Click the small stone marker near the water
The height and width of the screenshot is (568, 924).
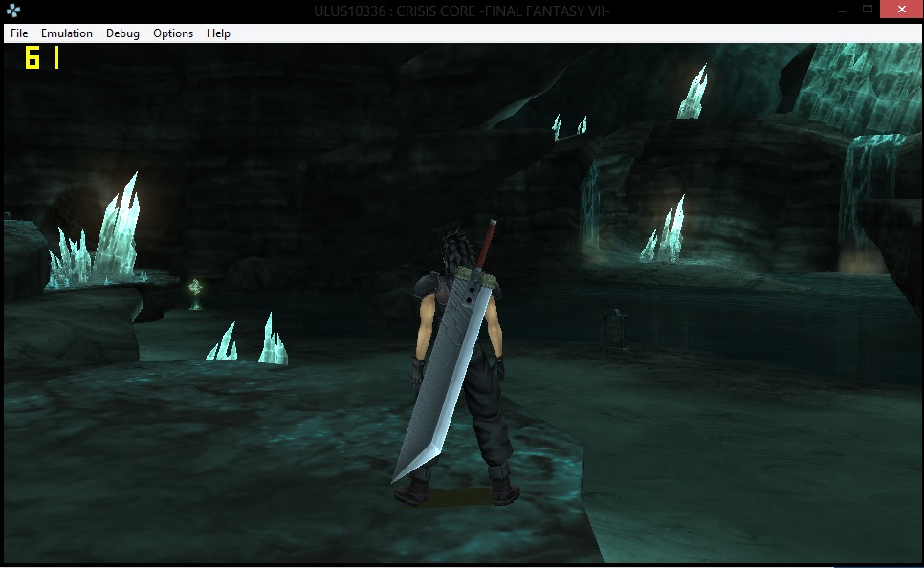point(614,327)
